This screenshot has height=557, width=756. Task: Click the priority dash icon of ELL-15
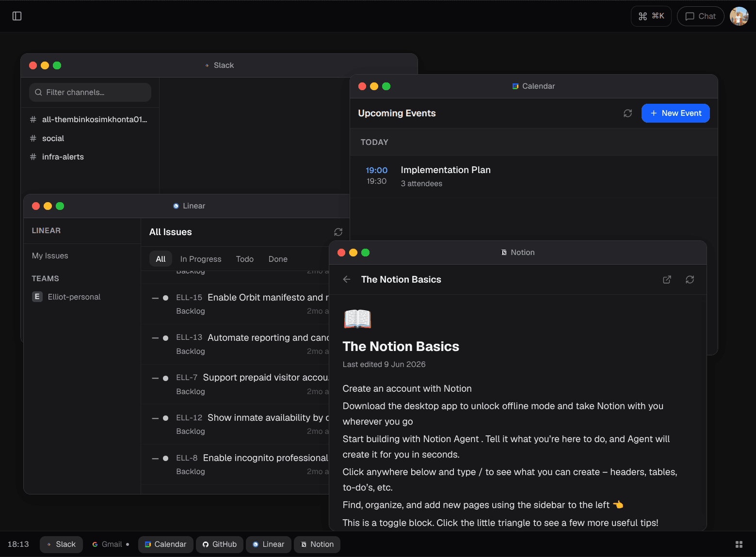pyautogui.click(x=155, y=298)
